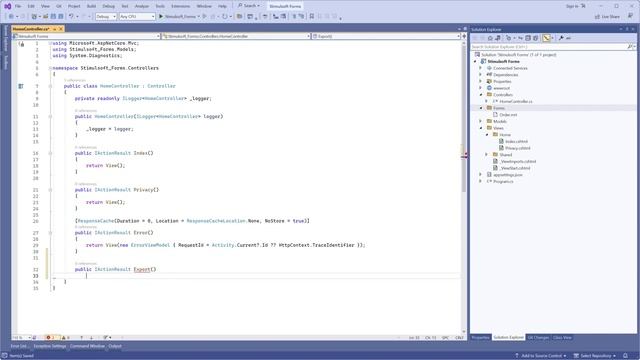Expand the appsettings.json node
Viewport: 640px width, 360px height.
480,175
